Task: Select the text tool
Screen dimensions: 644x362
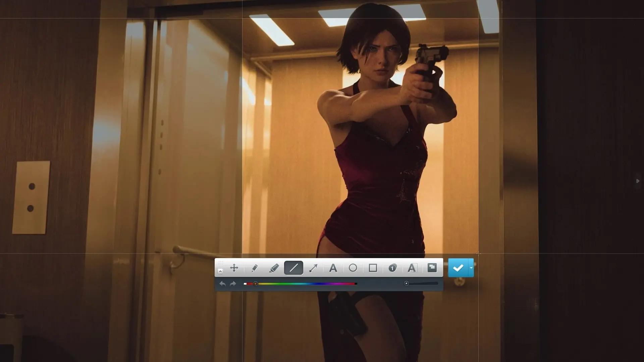Action: [x=333, y=268]
